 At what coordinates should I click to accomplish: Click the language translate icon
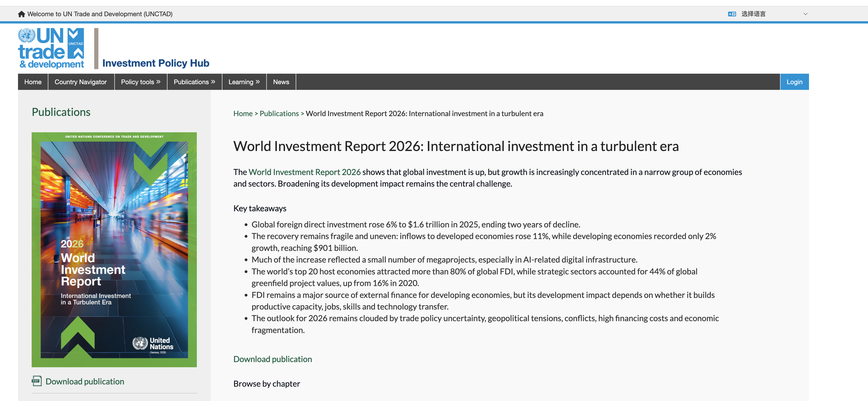coord(732,14)
